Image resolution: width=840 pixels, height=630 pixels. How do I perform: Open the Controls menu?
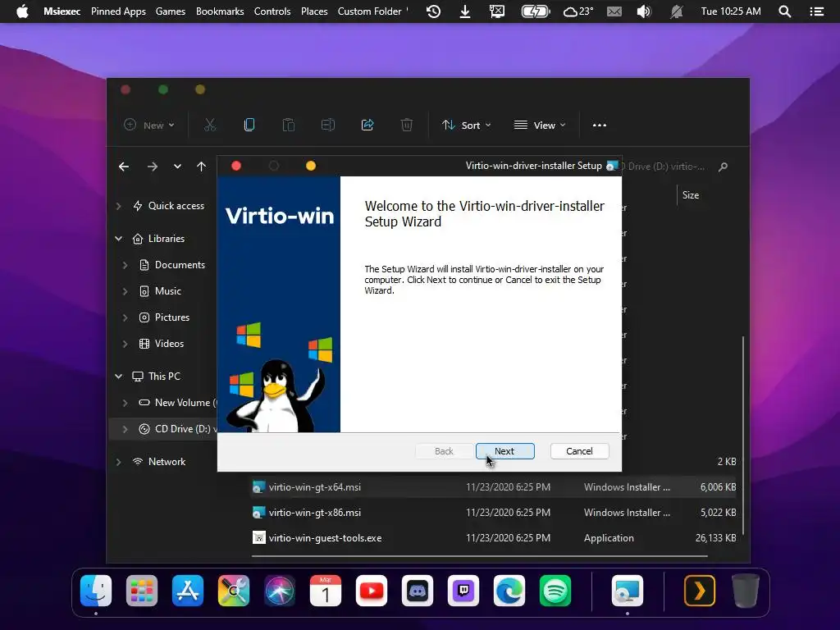272,11
